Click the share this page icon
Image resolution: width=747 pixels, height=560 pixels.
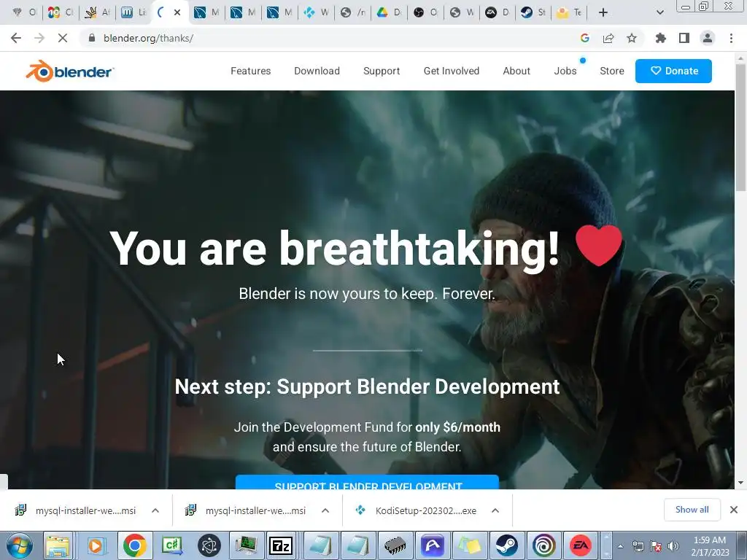[608, 38]
